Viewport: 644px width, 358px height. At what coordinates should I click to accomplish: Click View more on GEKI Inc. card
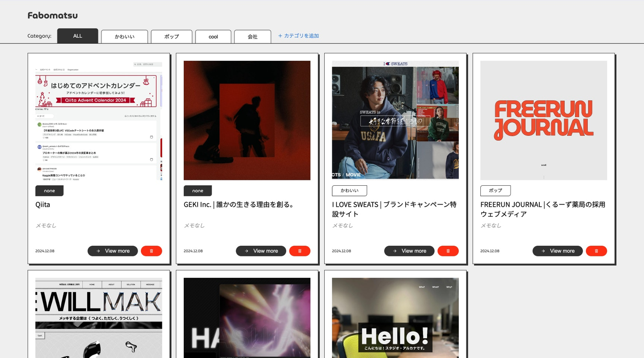[261, 251]
